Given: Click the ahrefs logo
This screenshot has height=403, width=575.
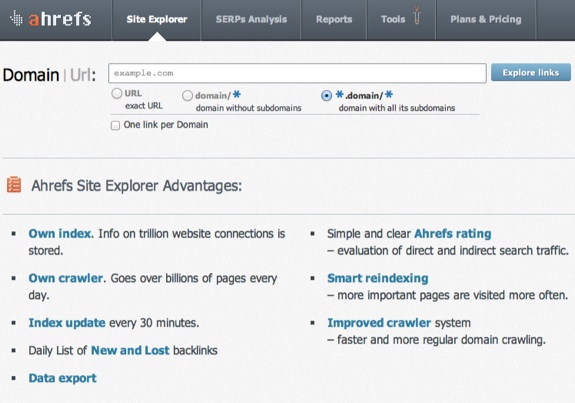Looking at the screenshot, I should pos(51,19).
